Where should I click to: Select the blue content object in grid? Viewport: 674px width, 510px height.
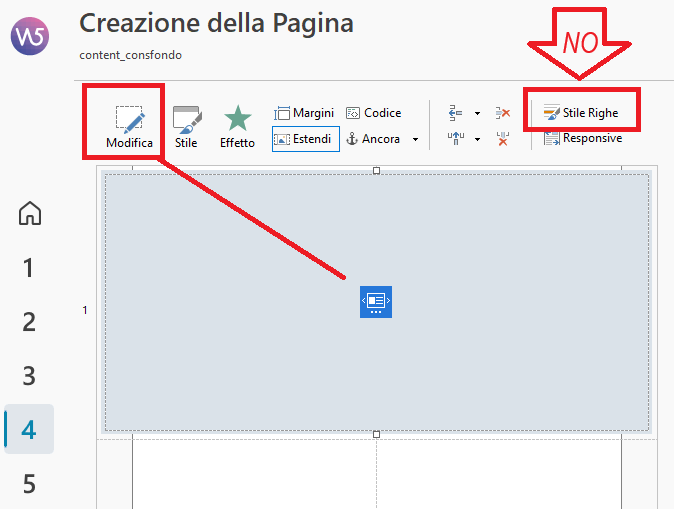pyautogui.click(x=376, y=302)
